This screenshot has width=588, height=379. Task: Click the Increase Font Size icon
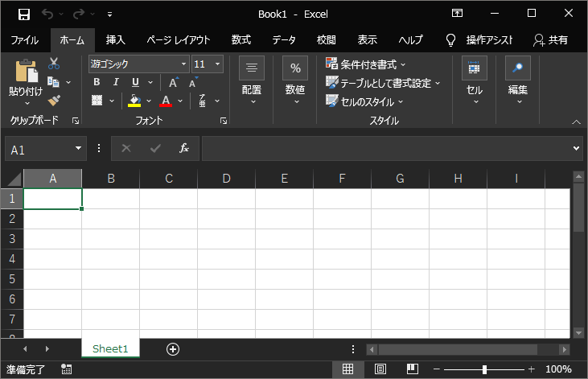coord(174,82)
